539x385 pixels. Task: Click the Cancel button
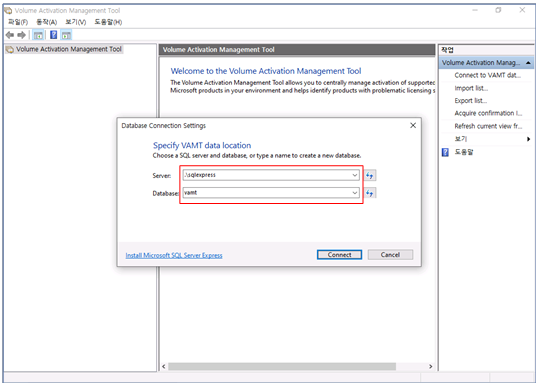(x=390, y=255)
